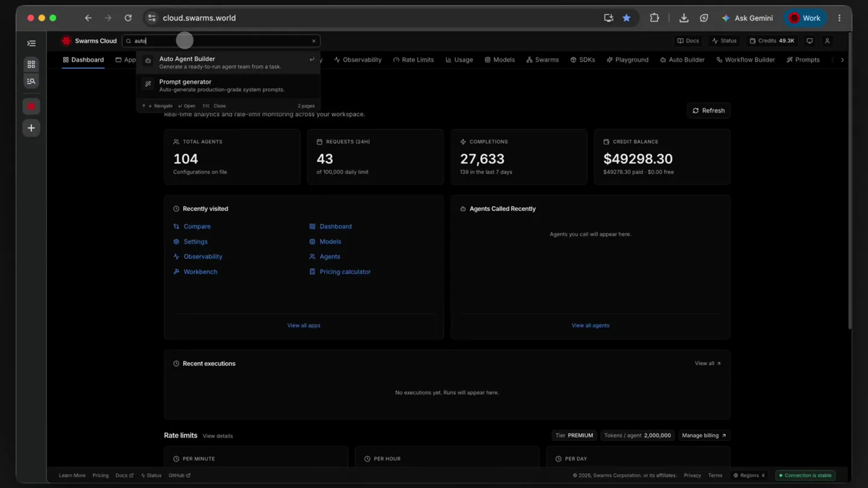Bookmark page with the star icon
This screenshot has height=488, width=868.
coord(626,18)
